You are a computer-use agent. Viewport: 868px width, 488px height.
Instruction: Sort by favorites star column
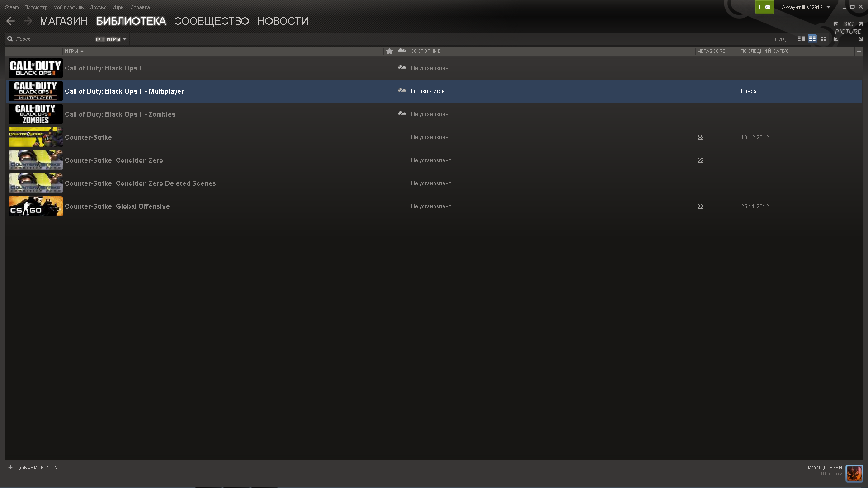389,51
